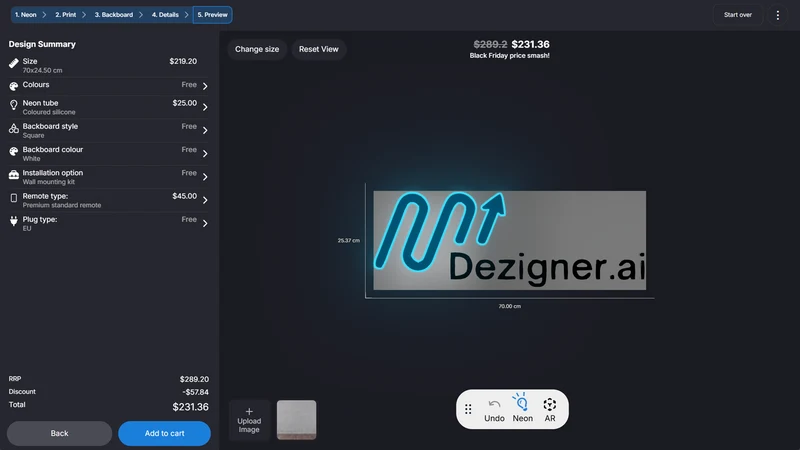Click the Black Friday price smash text

tap(510, 56)
